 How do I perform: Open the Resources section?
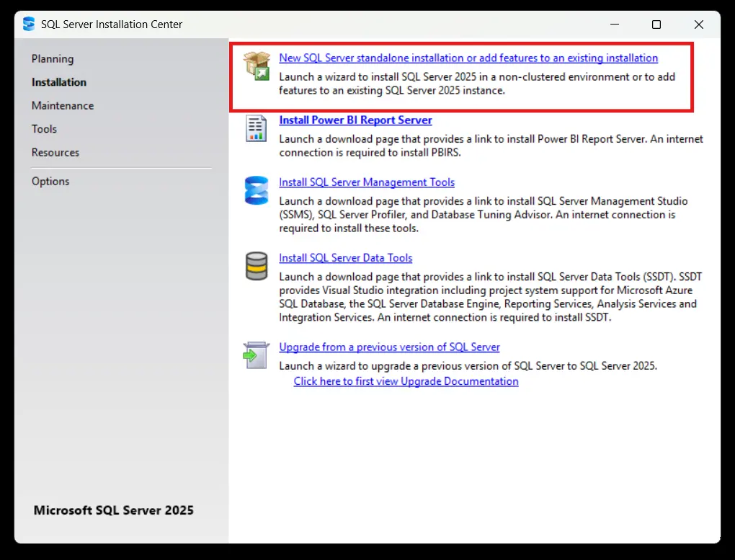[x=55, y=153]
